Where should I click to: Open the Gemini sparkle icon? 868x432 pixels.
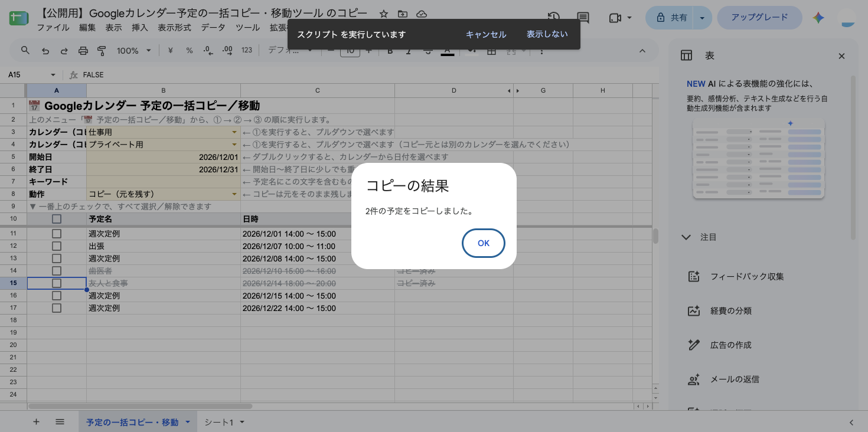pos(818,18)
